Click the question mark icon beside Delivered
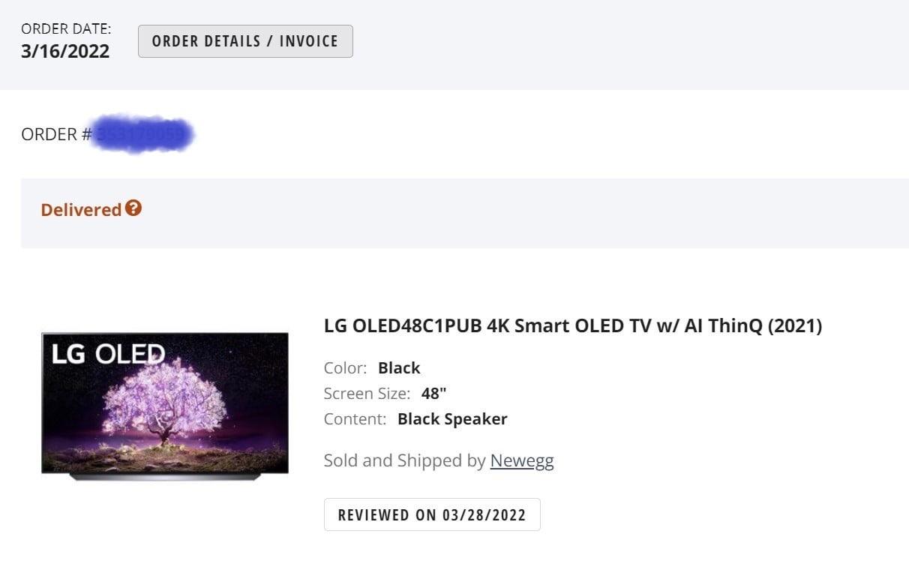The height and width of the screenshot is (588, 909). coord(133,208)
